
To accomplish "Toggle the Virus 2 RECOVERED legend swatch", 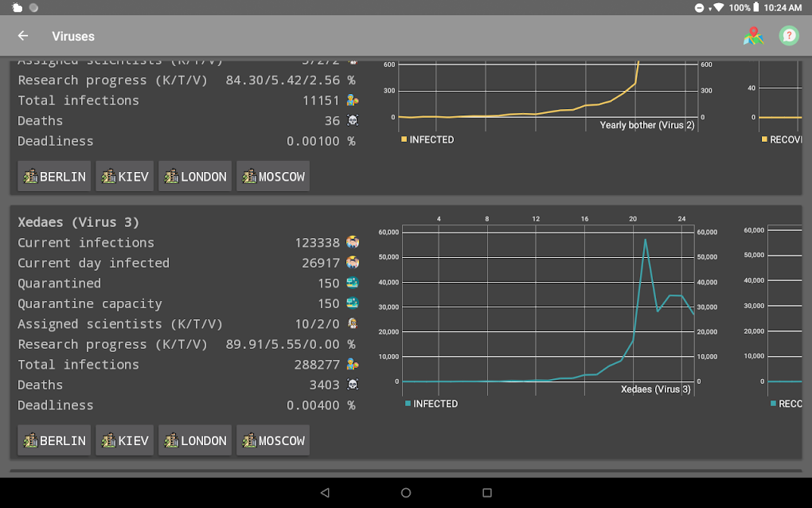I will tap(764, 139).
